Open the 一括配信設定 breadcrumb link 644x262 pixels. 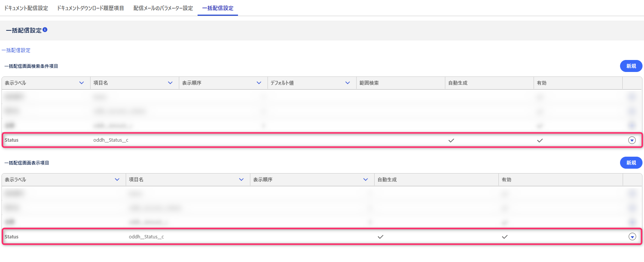[x=16, y=50]
